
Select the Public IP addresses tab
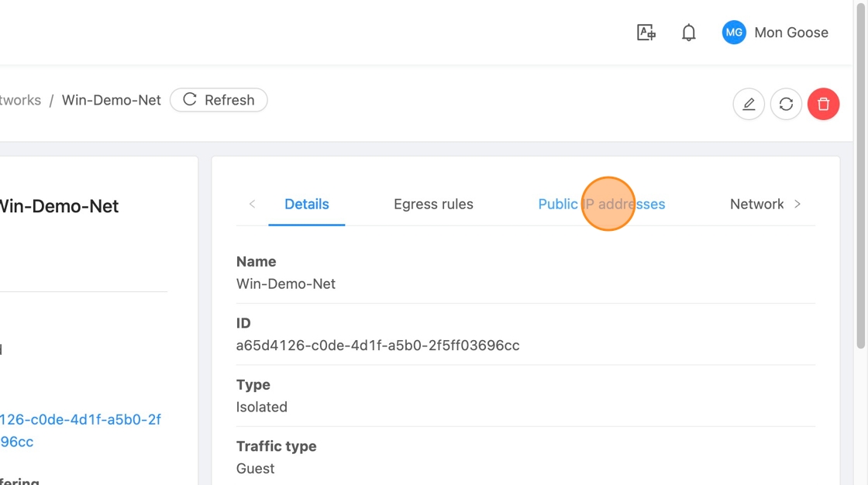coord(601,205)
